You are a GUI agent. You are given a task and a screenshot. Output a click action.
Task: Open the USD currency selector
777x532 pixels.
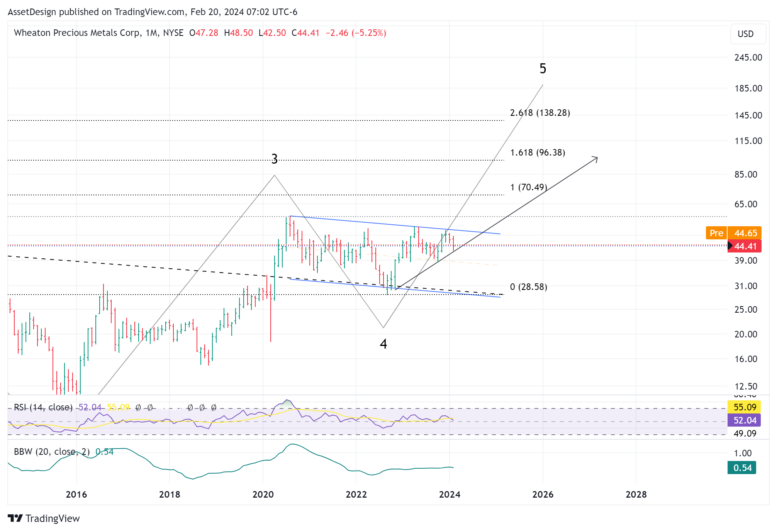coord(748,34)
